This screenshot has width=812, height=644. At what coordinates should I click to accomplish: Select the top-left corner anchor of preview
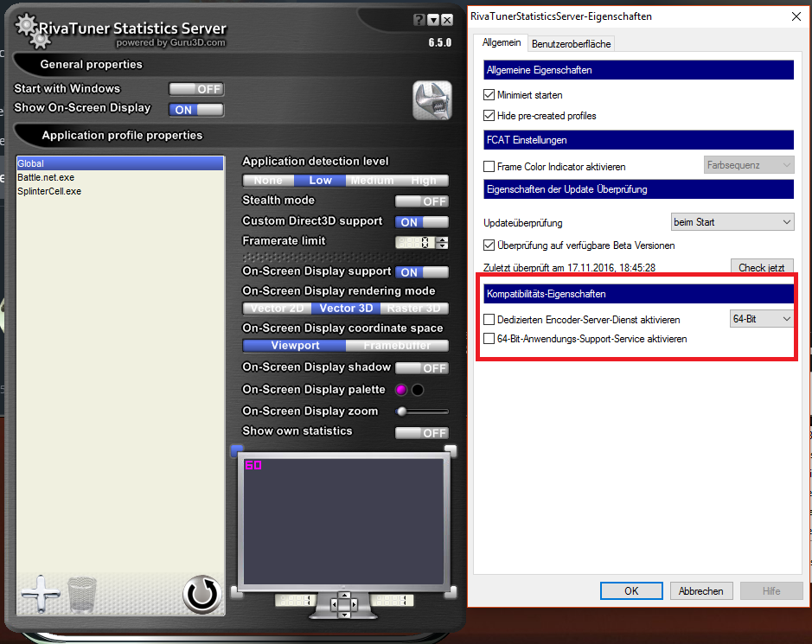pos(237,450)
